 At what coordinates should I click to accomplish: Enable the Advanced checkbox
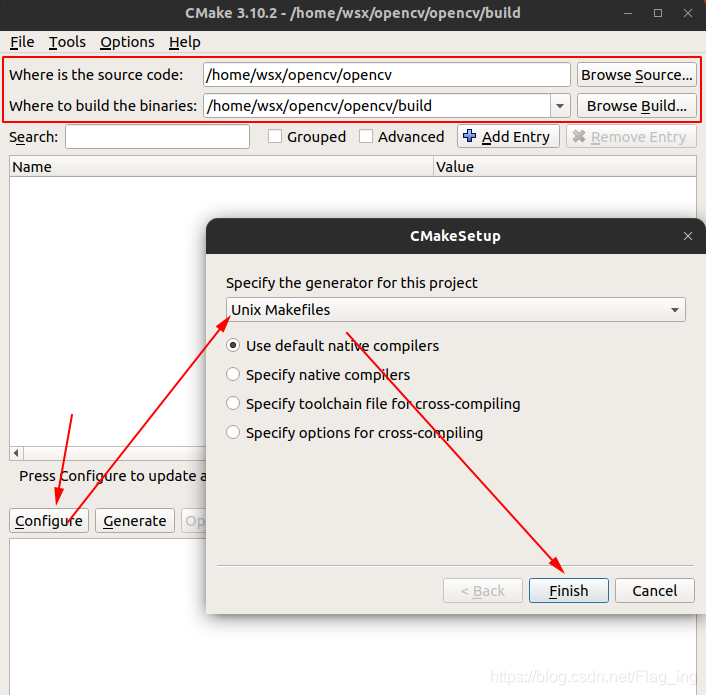[x=366, y=136]
